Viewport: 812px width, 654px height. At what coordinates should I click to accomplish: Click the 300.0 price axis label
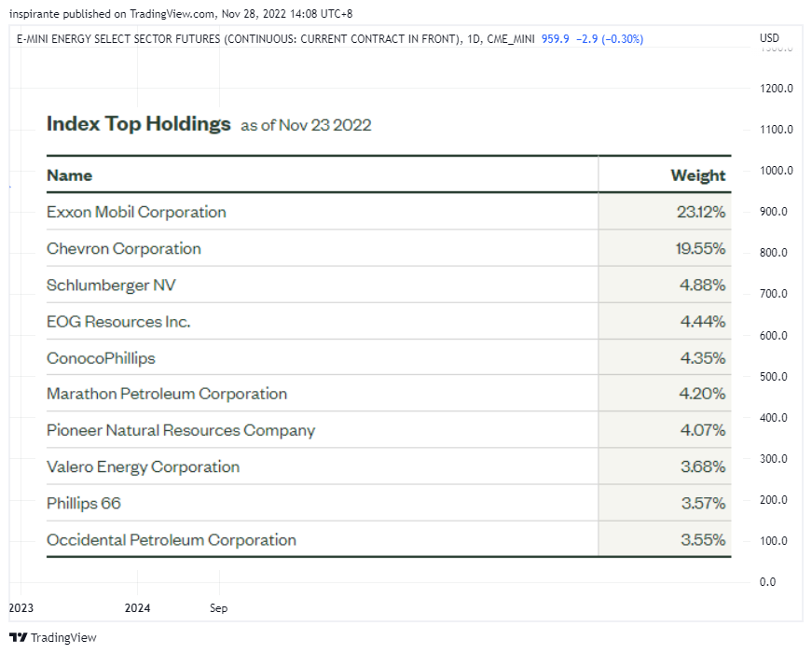tap(773, 459)
